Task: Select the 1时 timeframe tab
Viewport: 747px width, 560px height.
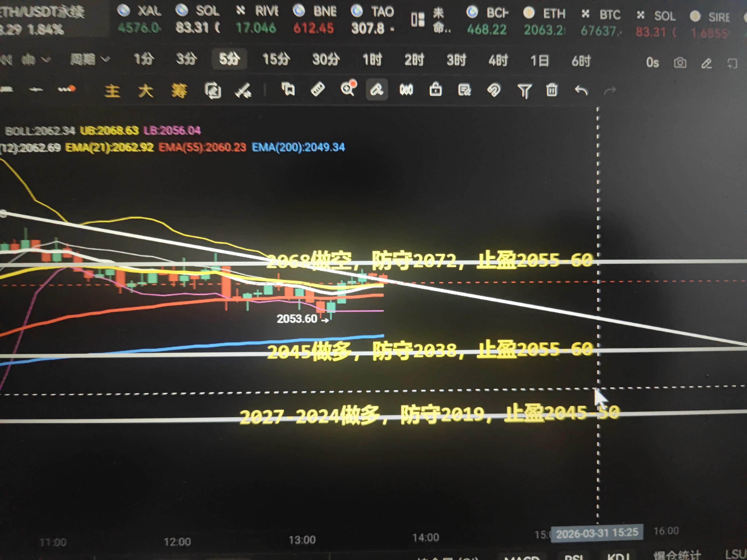Action: click(372, 60)
